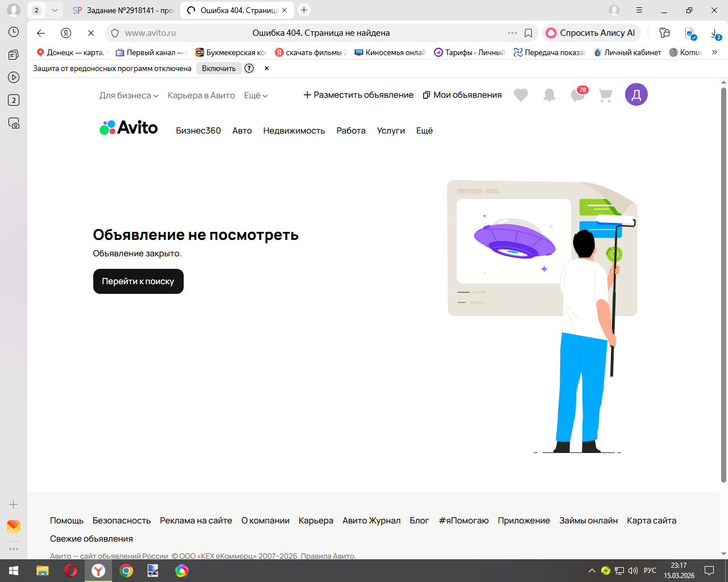Open volume control in system tray
This screenshot has height=582, width=728.
coord(633,571)
